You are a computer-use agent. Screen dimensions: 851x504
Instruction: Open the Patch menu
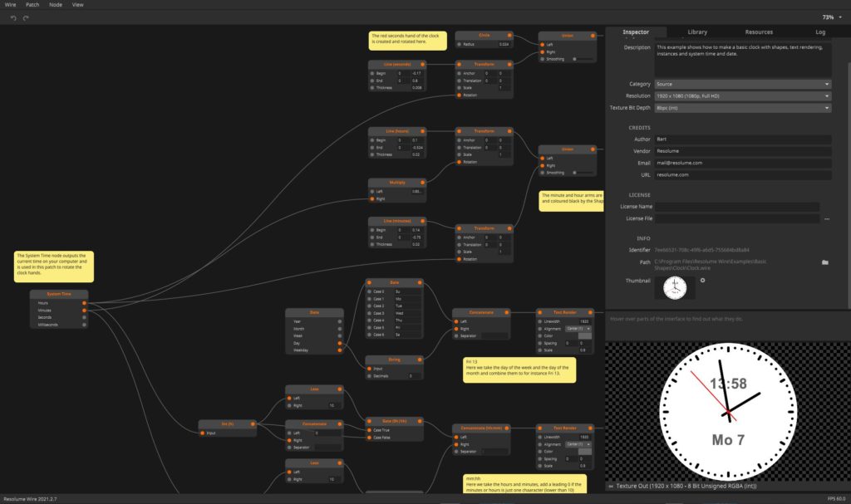pos(32,4)
